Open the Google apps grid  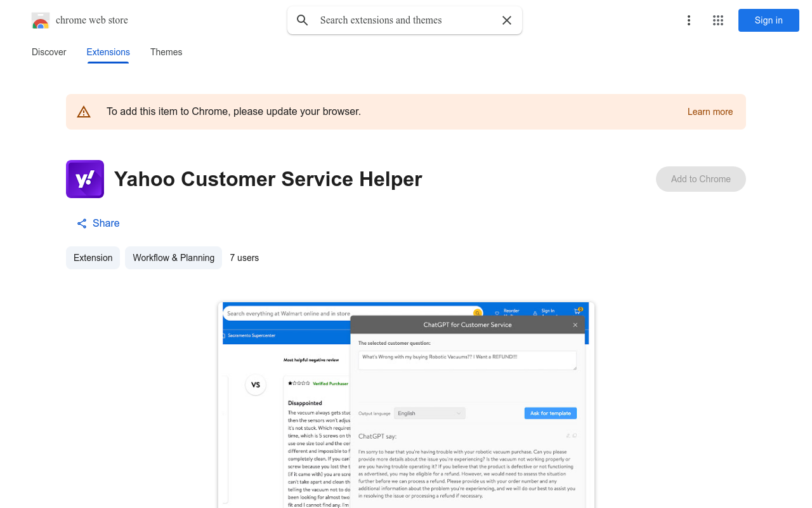tap(718, 20)
